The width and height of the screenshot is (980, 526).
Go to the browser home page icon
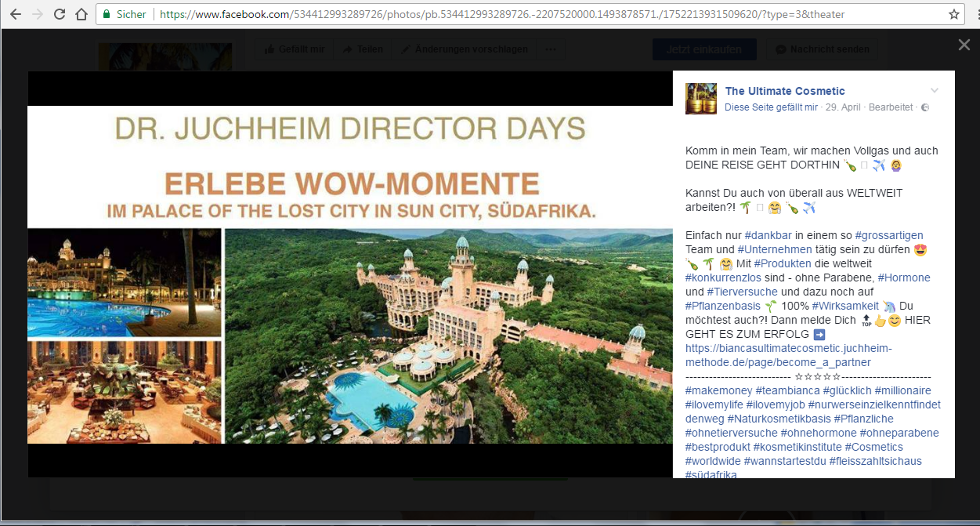pyautogui.click(x=81, y=14)
